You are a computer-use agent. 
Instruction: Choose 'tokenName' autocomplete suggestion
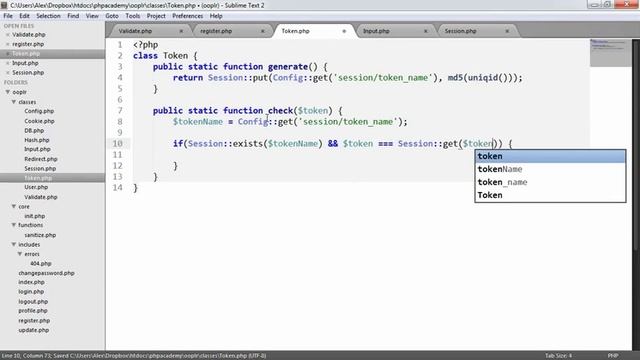pos(550,169)
